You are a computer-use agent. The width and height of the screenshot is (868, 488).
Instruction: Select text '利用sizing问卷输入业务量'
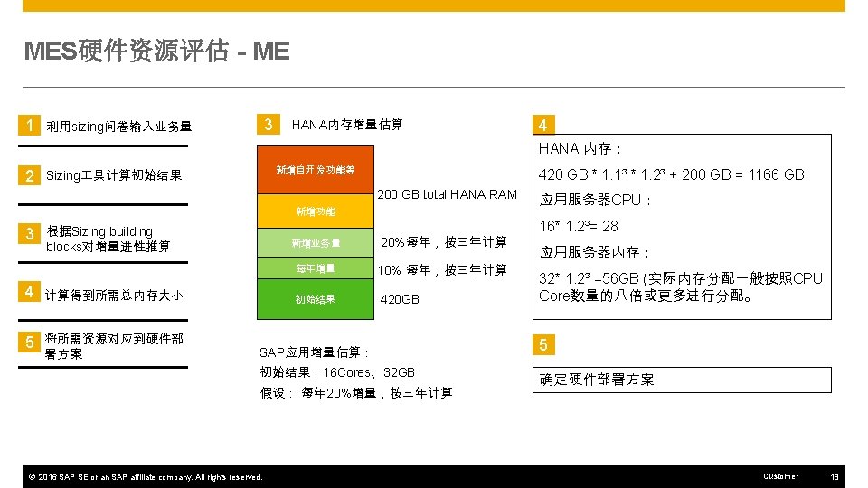click(119, 127)
